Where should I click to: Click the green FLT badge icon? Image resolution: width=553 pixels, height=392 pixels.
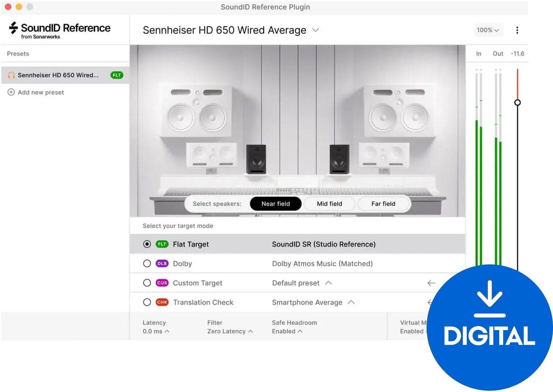pos(162,244)
